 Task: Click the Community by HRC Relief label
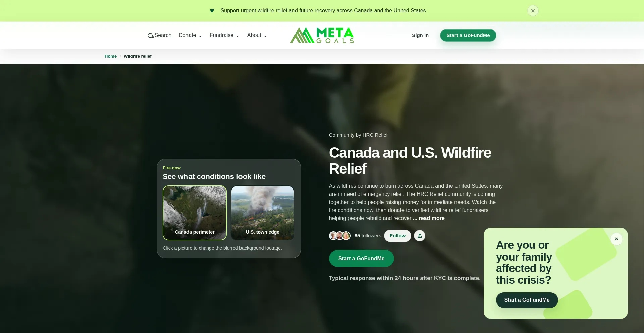(x=358, y=135)
